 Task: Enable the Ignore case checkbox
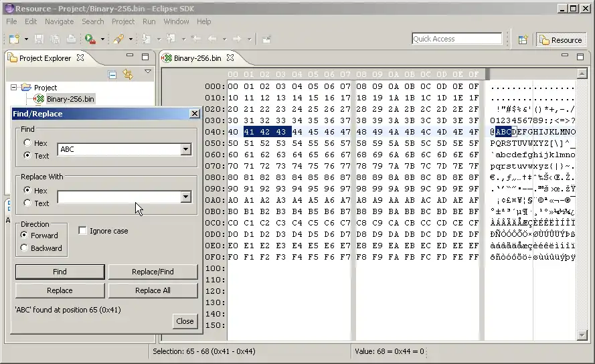click(x=82, y=230)
